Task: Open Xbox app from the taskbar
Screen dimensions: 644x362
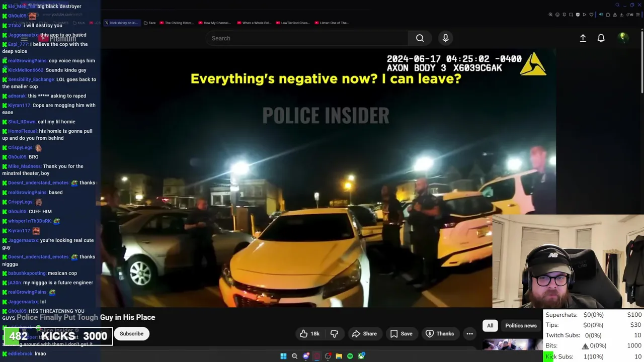Action: point(361,356)
